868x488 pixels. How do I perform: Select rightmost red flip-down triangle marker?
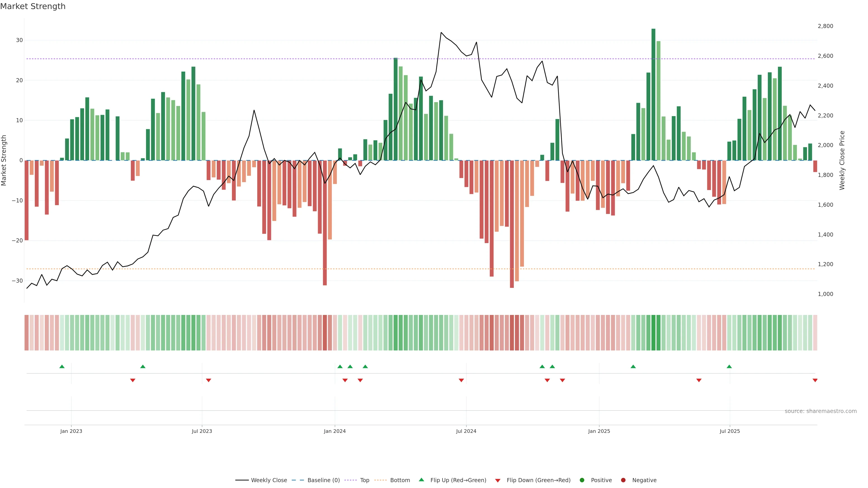(815, 380)
